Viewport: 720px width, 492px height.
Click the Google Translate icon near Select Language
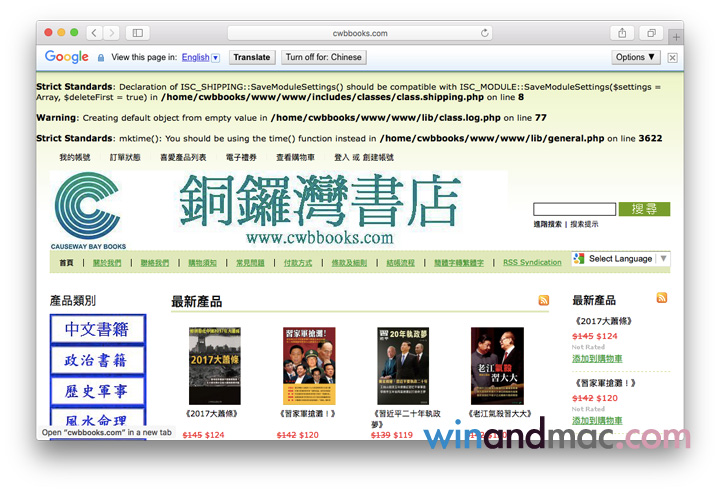(579, 259)
